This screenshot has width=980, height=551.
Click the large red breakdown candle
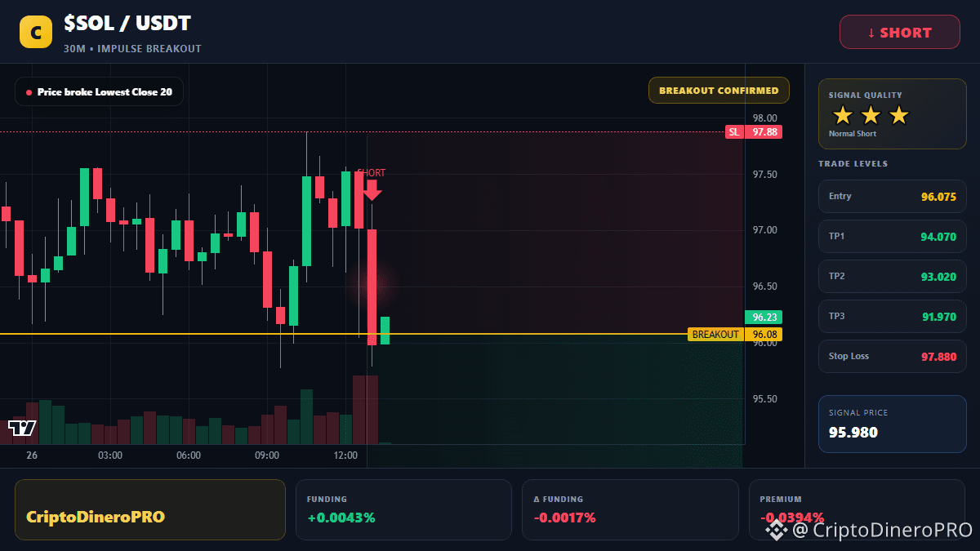tap(372, 287)
